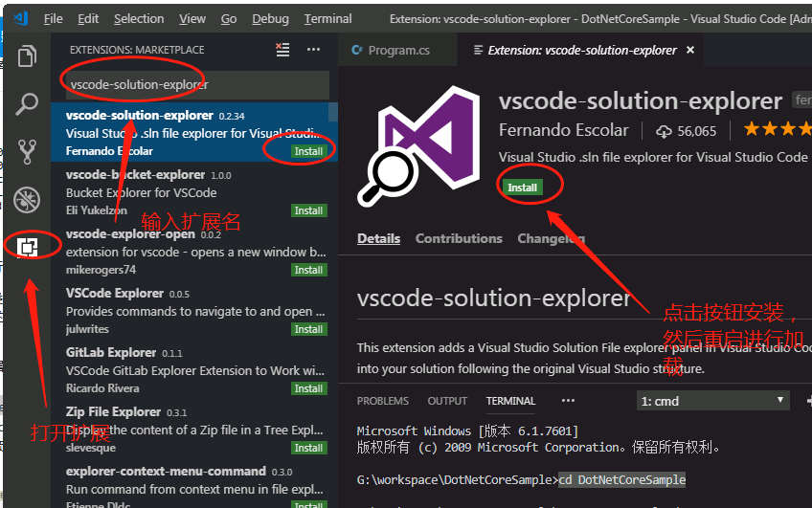Expand the '1: cmd' terminal dropdown
This screenshot has height=508, width=812.
click(712, 401)
